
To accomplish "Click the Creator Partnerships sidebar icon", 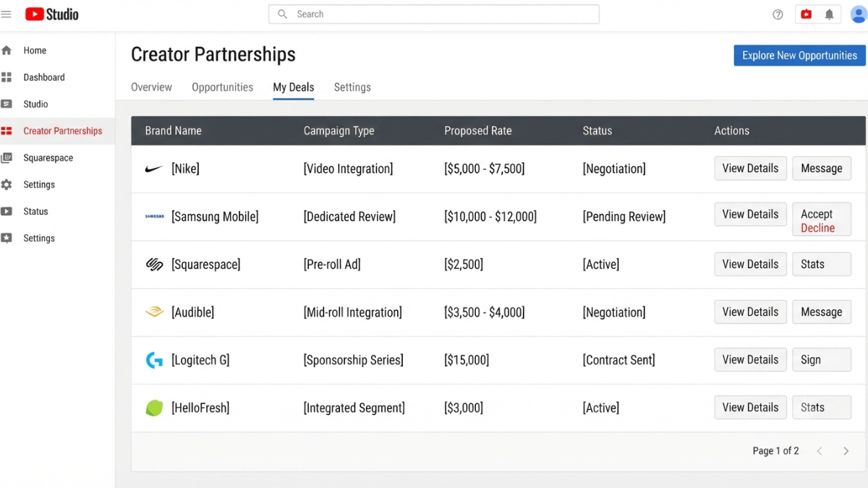I will [7, 131].
